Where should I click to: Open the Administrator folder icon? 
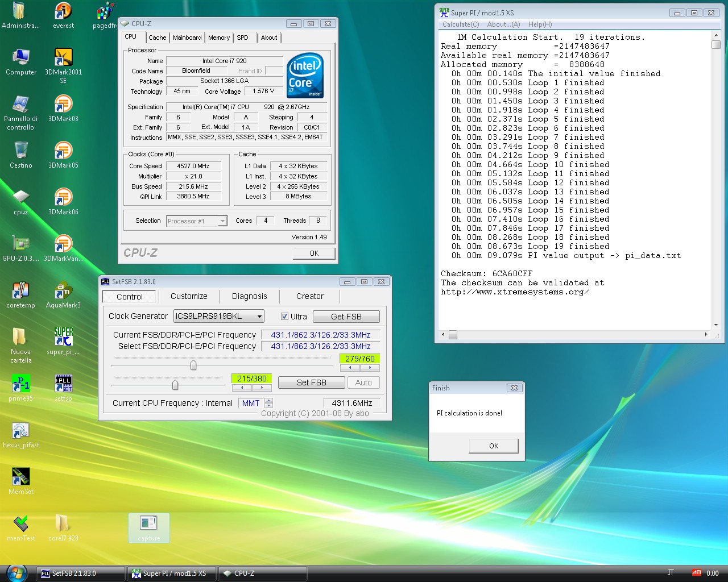(21, 15)
